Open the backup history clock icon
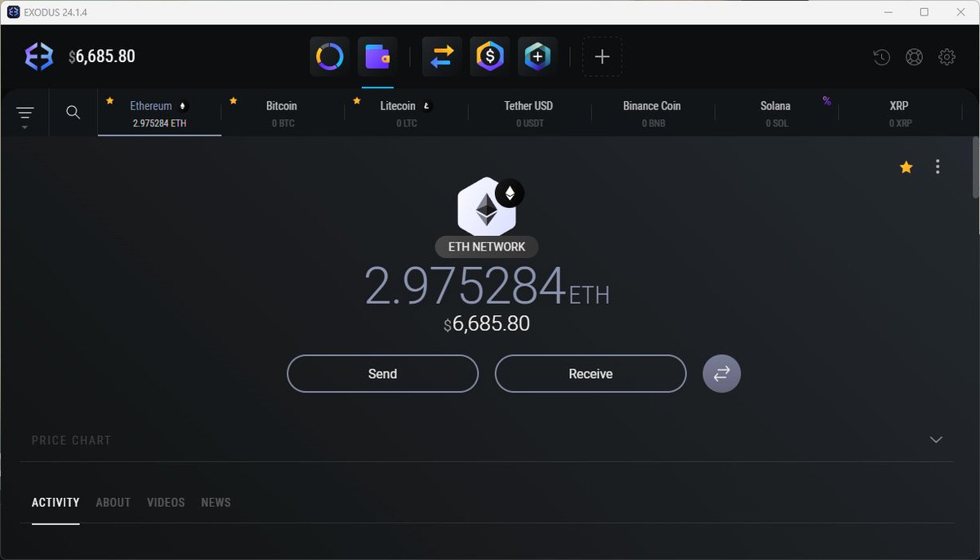The image size is (980, 560). pos(881,57)
